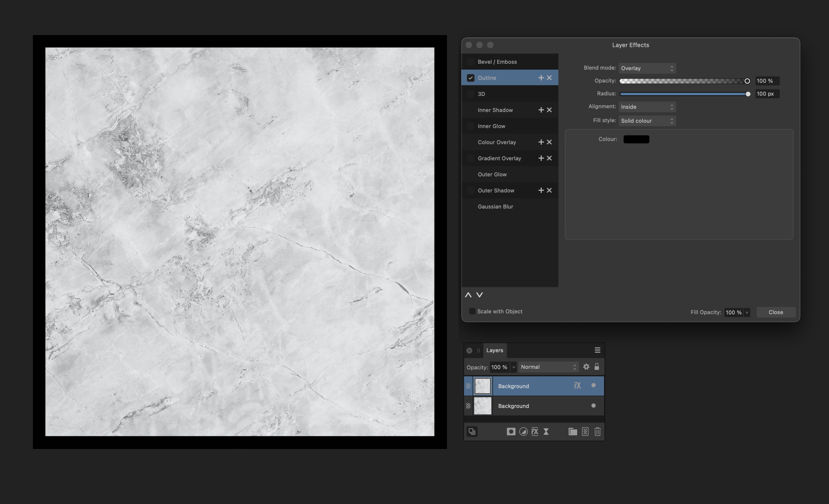This screenshot has width=829, height=504.
Task: Click Edit All Layers icon in Layers panel
Action: [x=472, y=431]
